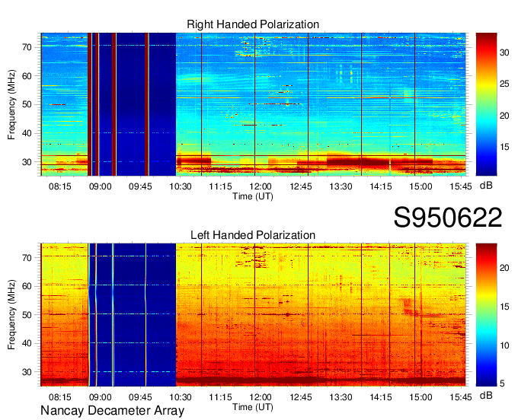
Task: Click the 15:45 time tick of Right Handed plot
Action: point(461,186)
